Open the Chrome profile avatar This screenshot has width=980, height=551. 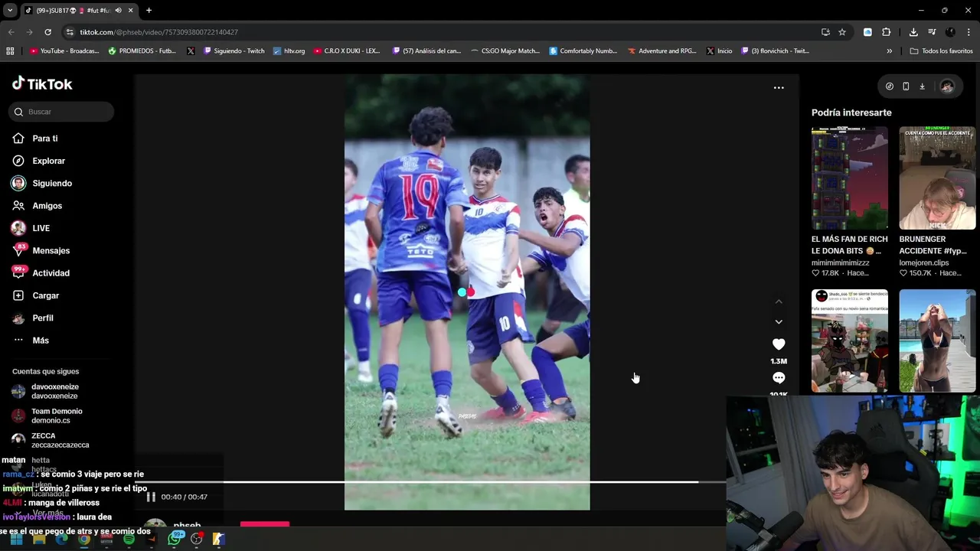950,32
